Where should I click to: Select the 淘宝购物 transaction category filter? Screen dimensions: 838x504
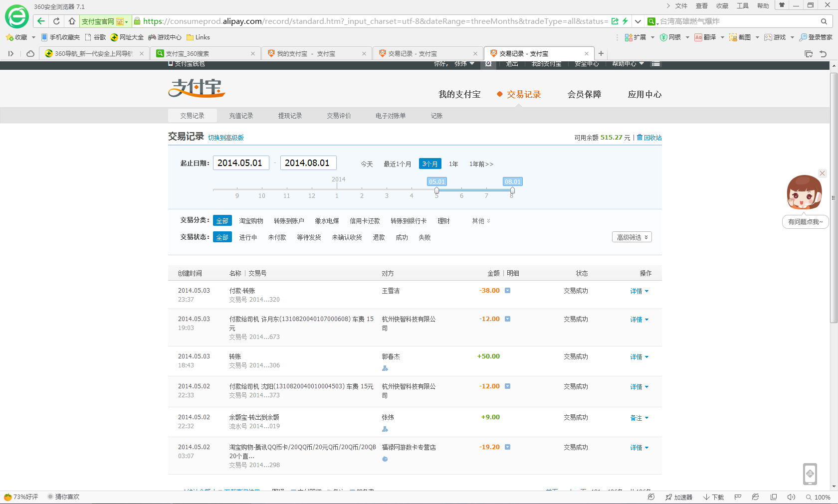[x=251, y=221]
